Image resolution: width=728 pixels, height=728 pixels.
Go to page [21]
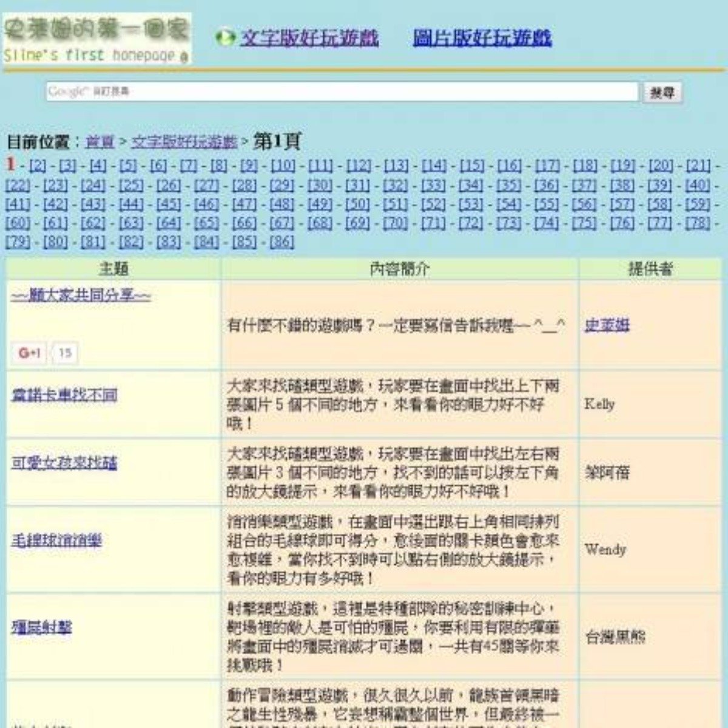coord(698,166)
